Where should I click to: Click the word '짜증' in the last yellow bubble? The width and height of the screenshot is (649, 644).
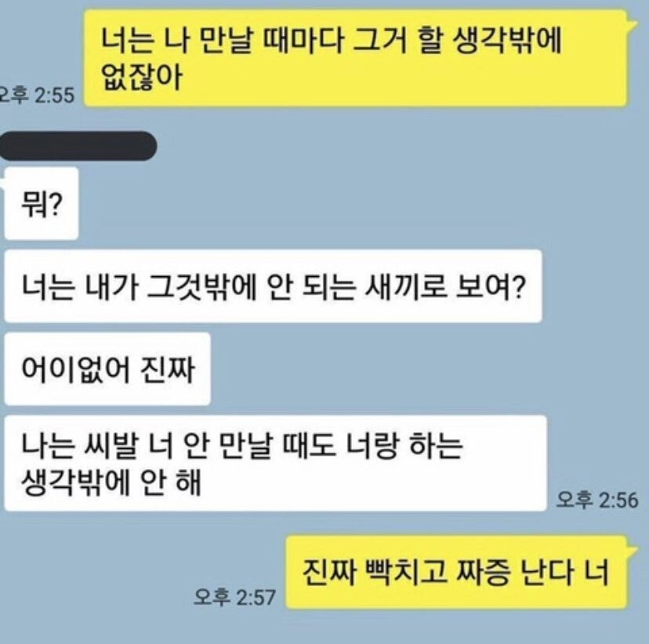(x=482, y=573)
